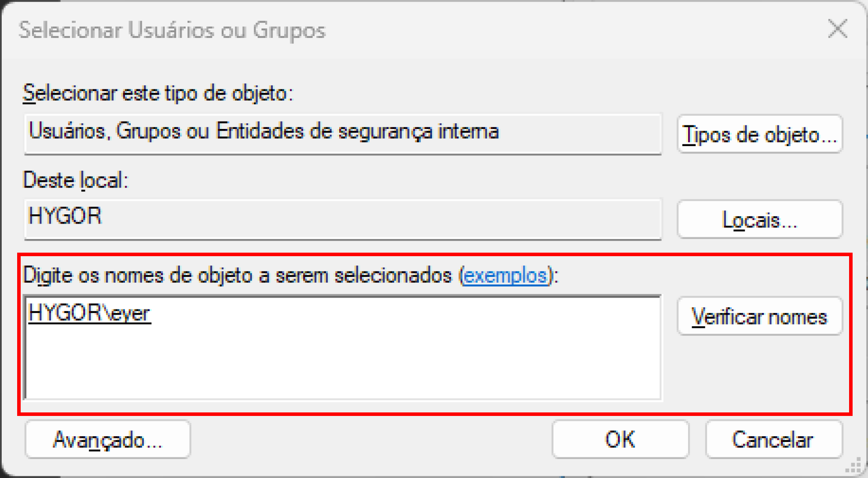Close the Selecionar Usuários ou Grupos window

click(x=837, y=29)
